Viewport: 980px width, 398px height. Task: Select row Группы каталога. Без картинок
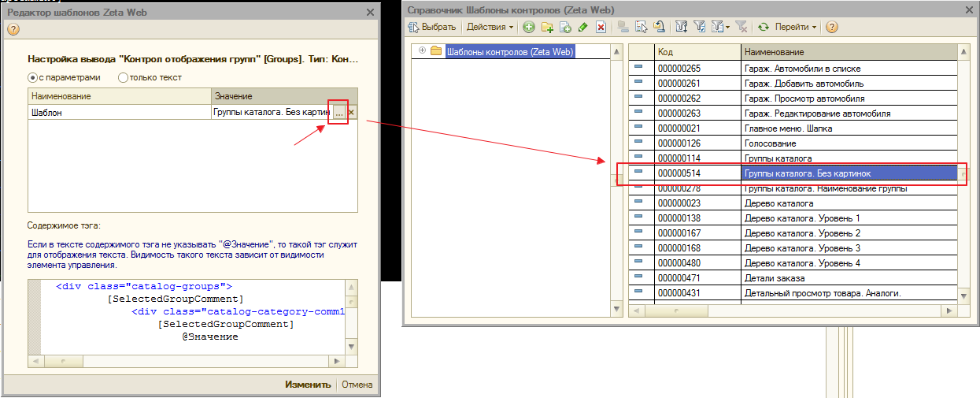(x=793, y=173)
